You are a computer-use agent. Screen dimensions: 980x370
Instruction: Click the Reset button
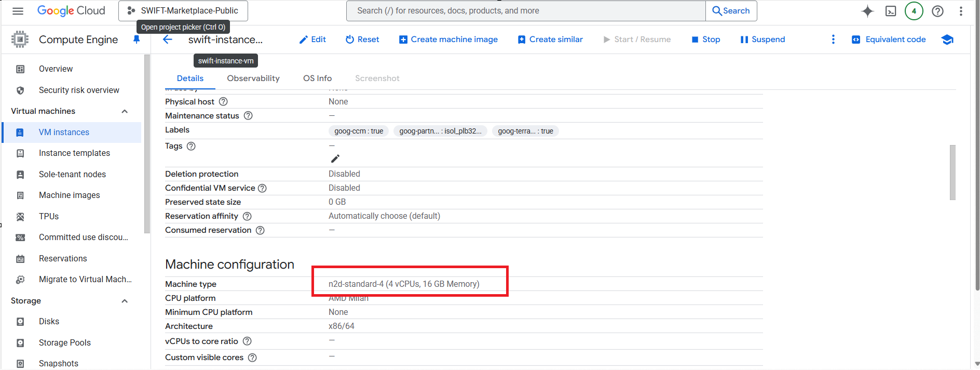click(362, 39)
